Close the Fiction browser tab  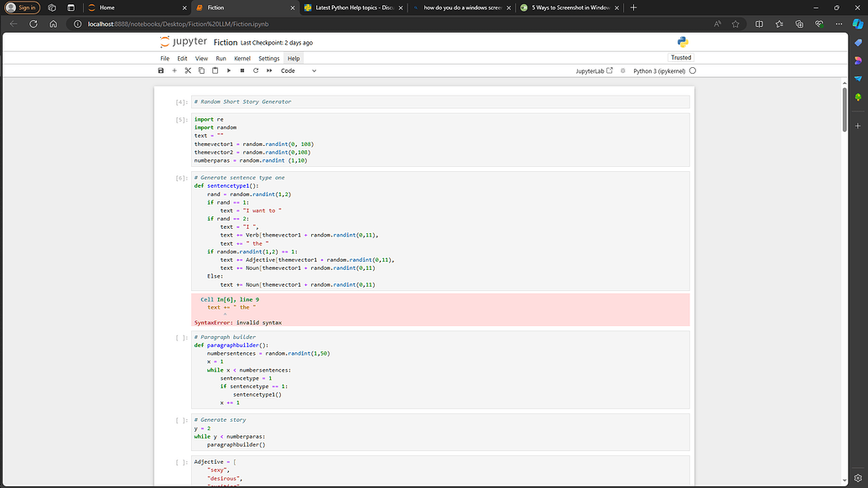293,8
